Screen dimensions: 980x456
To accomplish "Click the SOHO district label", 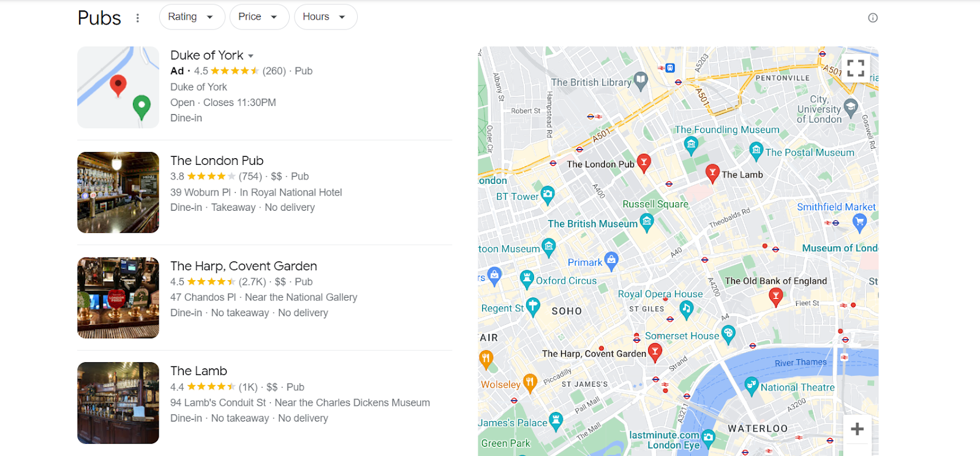I will tap(567, 311).
